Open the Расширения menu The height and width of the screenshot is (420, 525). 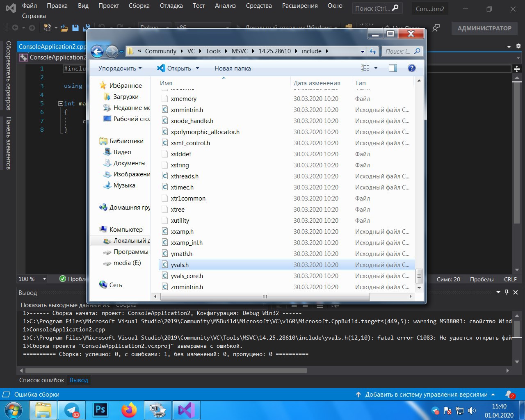300,6
